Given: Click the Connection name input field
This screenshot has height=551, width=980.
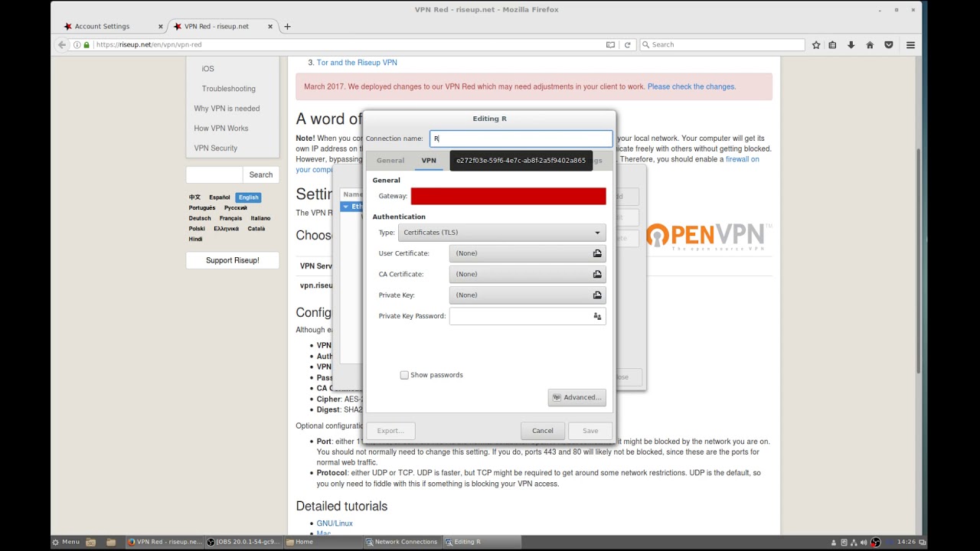Looking at the screenshot, I should point(521,139).
